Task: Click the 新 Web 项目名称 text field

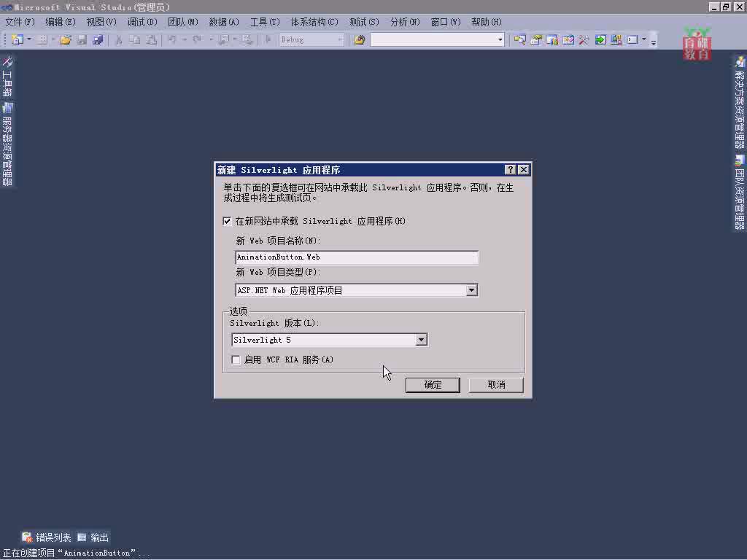Action: 357,257
